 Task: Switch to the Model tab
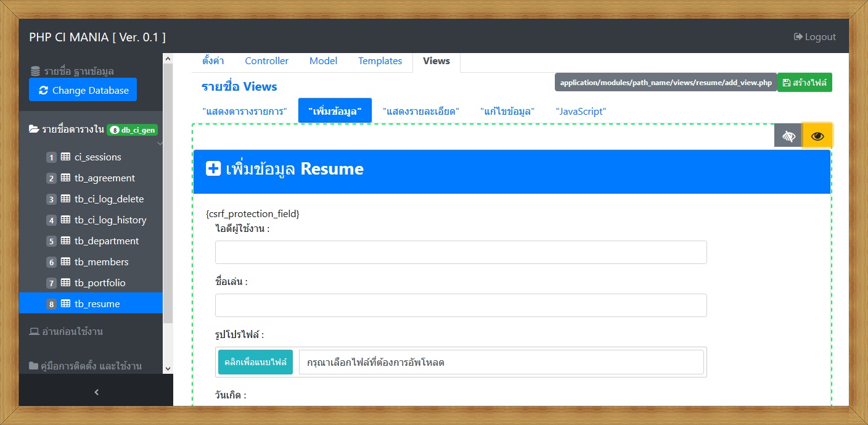coord(323,60)
